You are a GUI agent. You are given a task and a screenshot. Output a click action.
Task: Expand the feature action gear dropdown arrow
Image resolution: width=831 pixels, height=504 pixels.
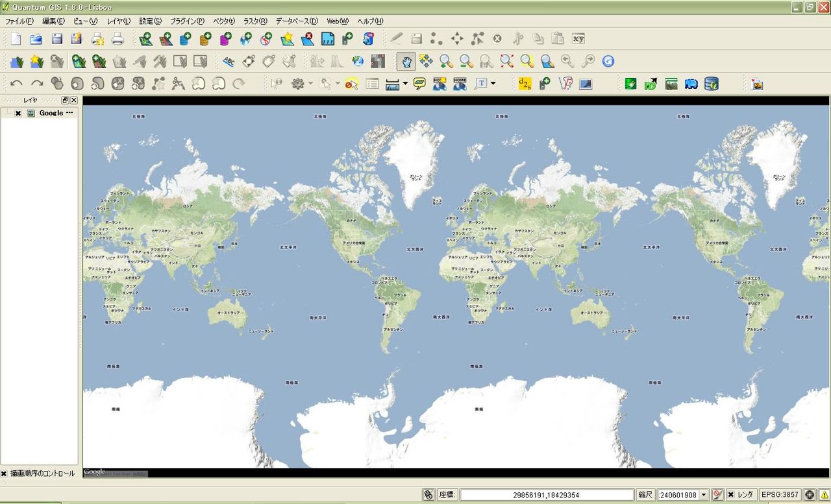[310, 83]
